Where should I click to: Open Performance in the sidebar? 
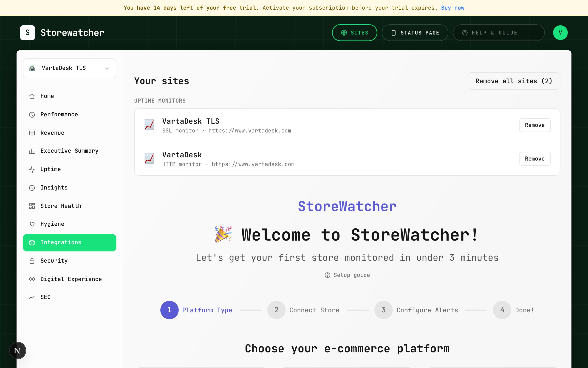[x=70, y=115]
